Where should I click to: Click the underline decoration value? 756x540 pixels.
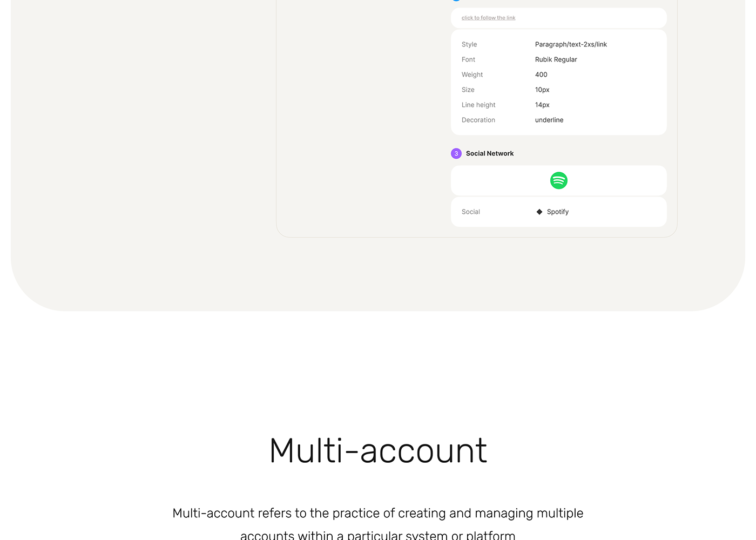click(x=549, y=120)
